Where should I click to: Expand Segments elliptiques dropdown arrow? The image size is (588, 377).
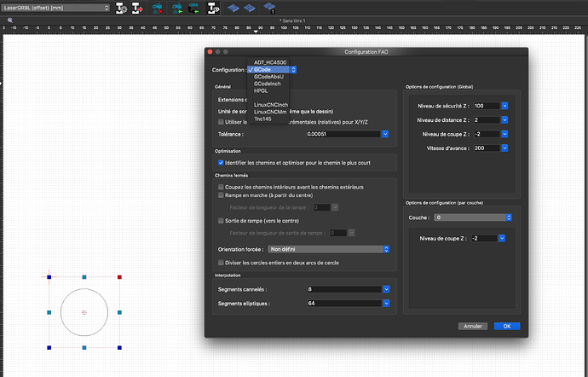click(x=386, y=304)
